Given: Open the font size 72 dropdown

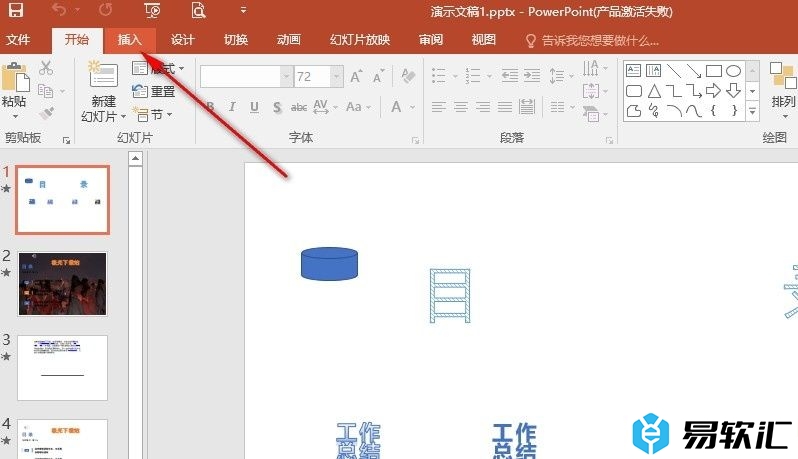Looking at the screenshot, I should 336,77.
